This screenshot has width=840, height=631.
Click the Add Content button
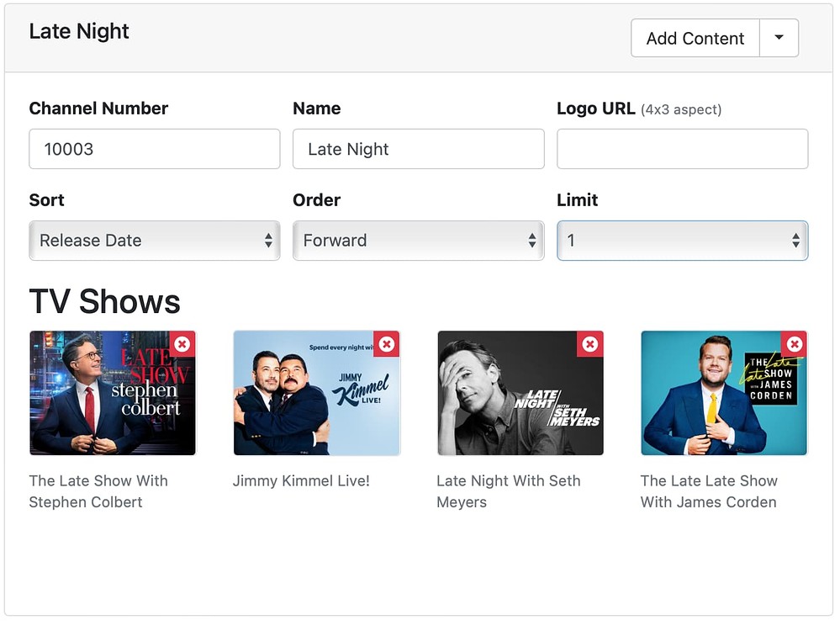695,38
